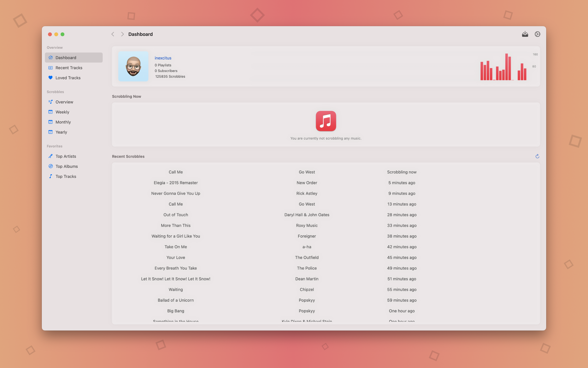Select the 'More Than This' track title
Image resolution: width=588 pixels, height=368 pixels.
tap(176, 225)
